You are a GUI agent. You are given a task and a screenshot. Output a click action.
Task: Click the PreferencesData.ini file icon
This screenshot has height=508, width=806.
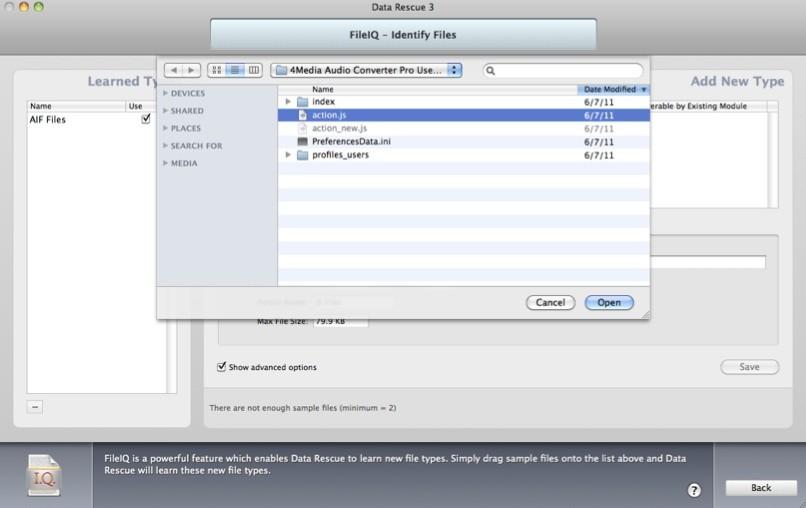pos(303,142)
